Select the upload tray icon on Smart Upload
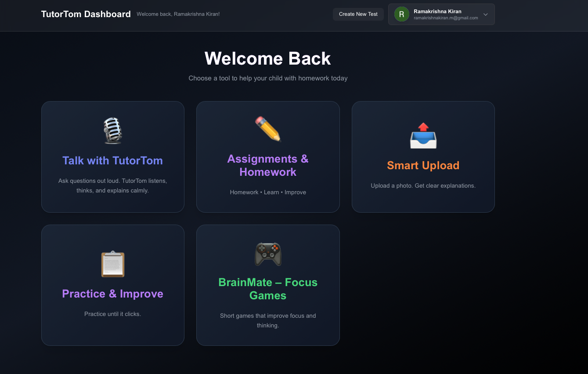 tap(423, 136)
